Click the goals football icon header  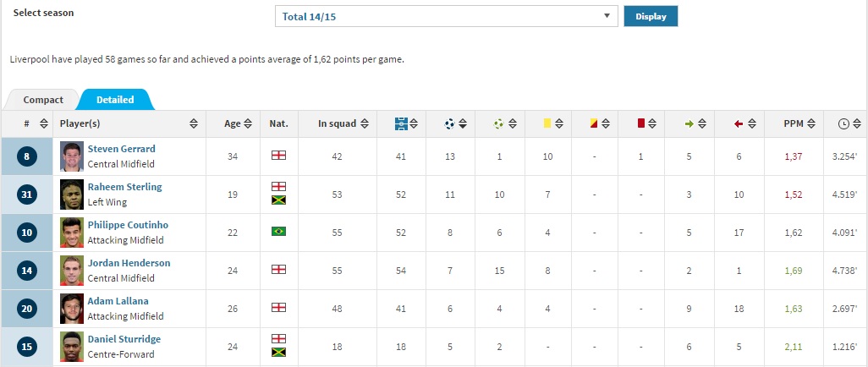[x=449, y=124]
